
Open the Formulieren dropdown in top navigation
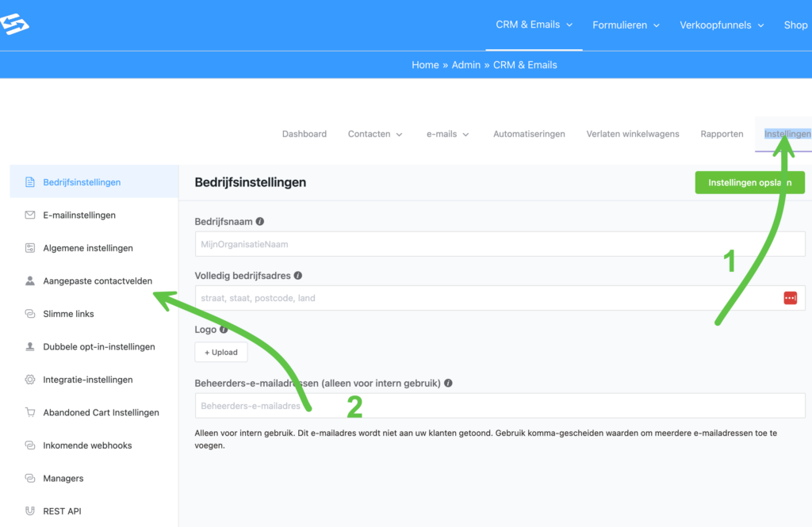(626, 25)
